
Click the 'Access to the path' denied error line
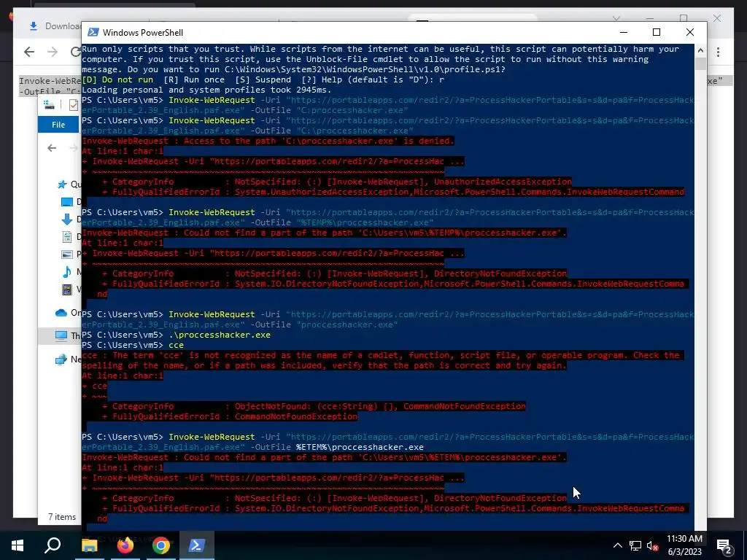[268, 141]
